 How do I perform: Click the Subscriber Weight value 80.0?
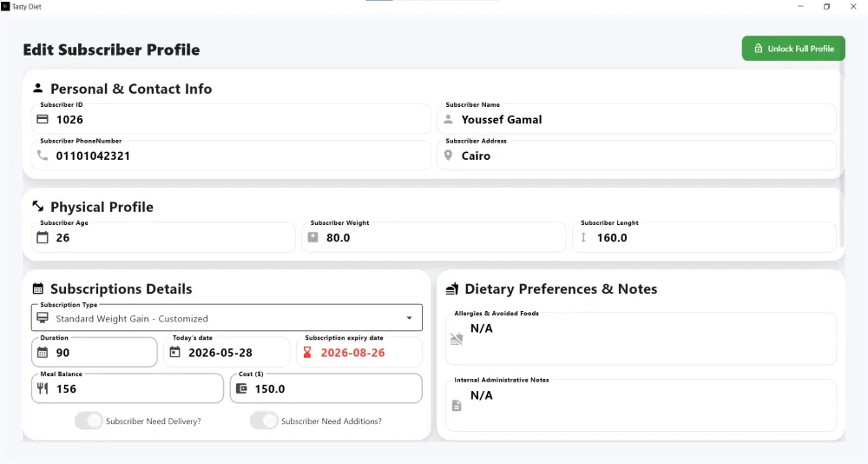click(339, 237)
